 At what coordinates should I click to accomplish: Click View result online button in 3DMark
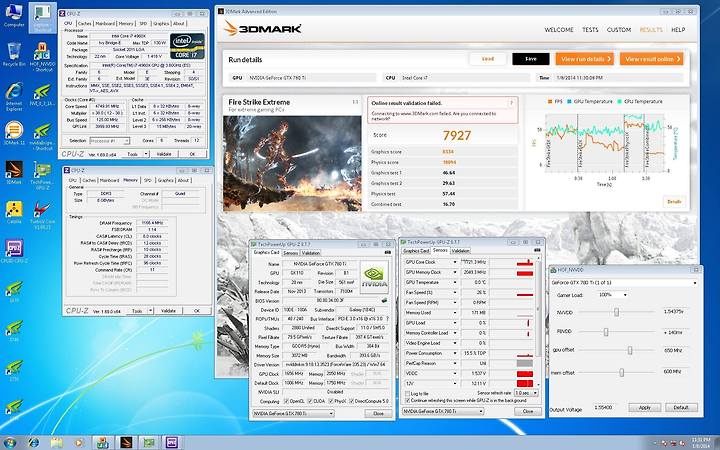pyautogui.click(x=652, y=59)
